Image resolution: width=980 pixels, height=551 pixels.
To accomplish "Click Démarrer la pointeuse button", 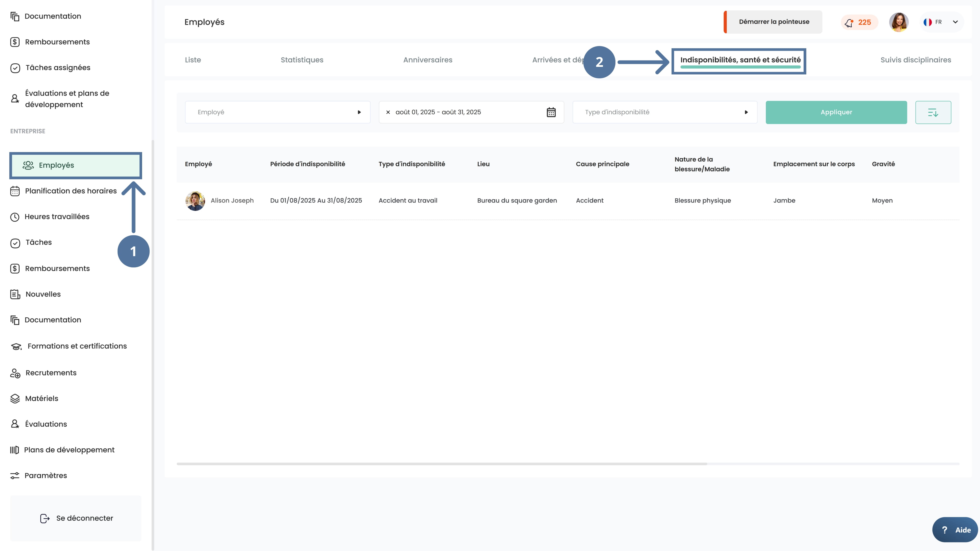I will pyautogui.click(x=774, y=22).
